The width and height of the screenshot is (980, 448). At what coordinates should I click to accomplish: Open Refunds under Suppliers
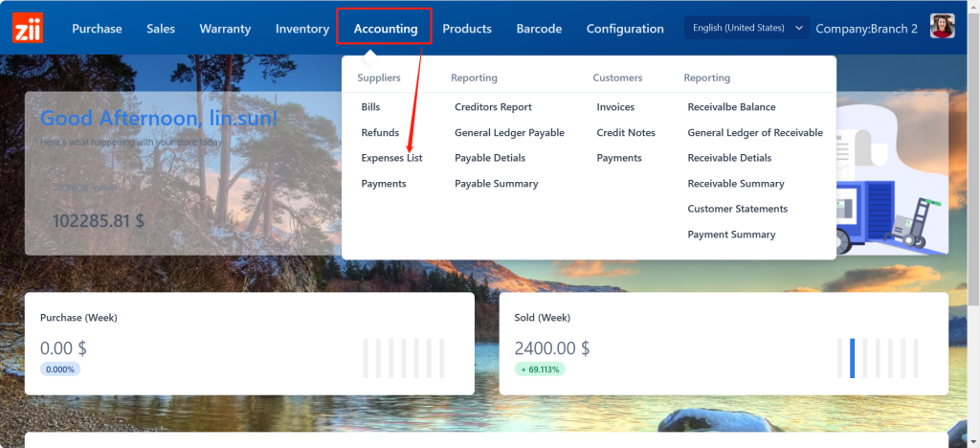[380, 132]
